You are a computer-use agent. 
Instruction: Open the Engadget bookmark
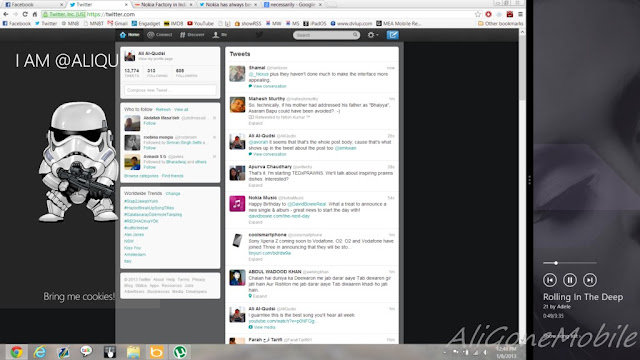click(146, 24)
